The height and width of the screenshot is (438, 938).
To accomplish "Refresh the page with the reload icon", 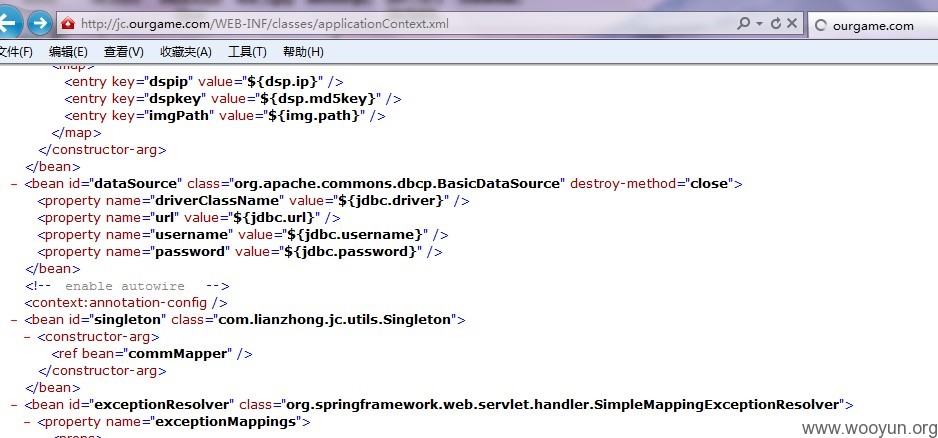I will 776,24.
